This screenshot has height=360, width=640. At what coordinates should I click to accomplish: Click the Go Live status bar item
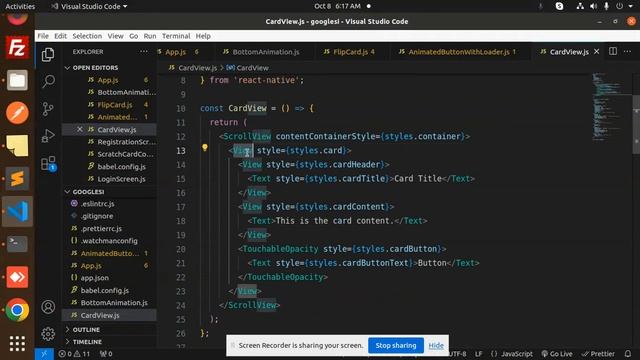pyautogui.click(x=556, y=354)
